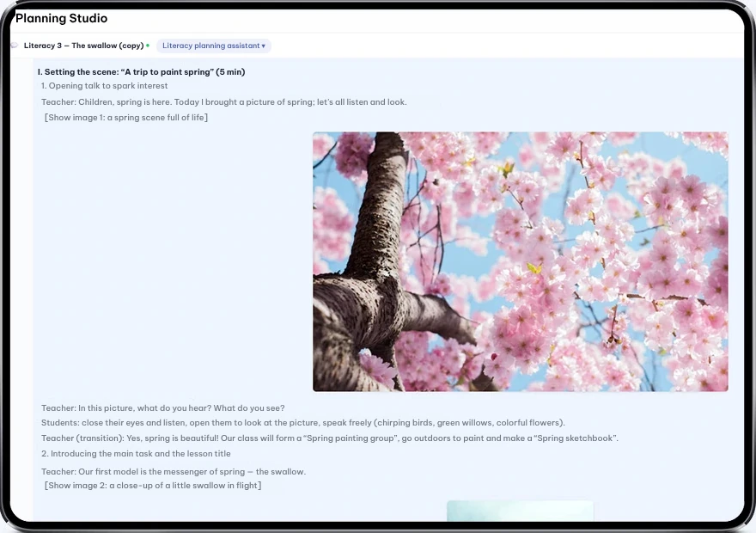
Task: Click the line 'Teacher: Children, spring is here'
Action: tap(223, 102)
